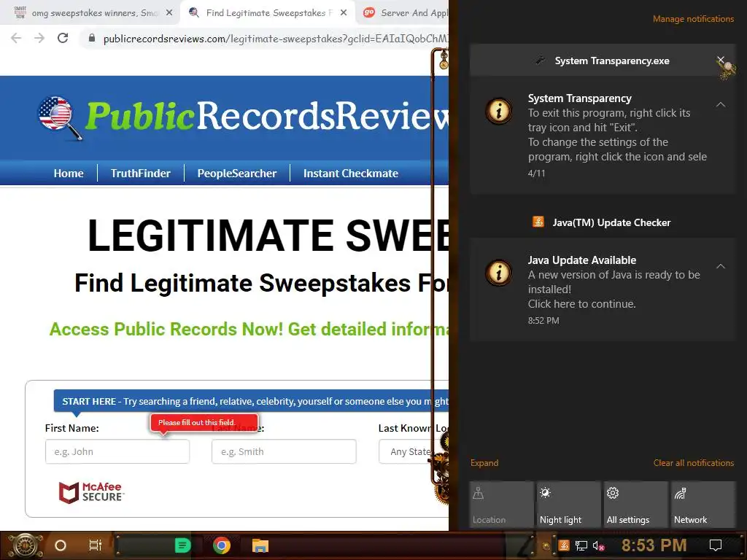Click Java Update Available info icon
Viewport: 747px width, 560px height.
click(499, 273)
